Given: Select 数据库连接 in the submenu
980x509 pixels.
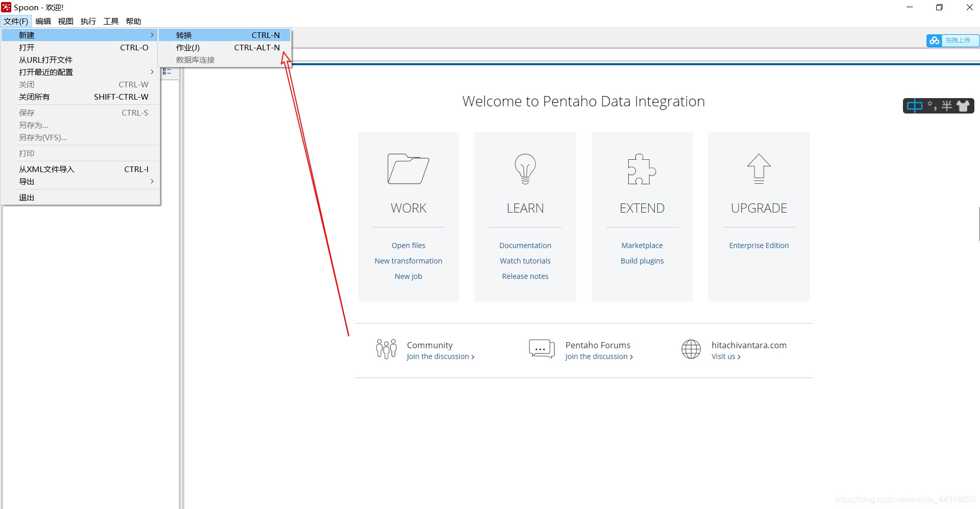Looking at the screenshot, I should [x=225, y=60].
